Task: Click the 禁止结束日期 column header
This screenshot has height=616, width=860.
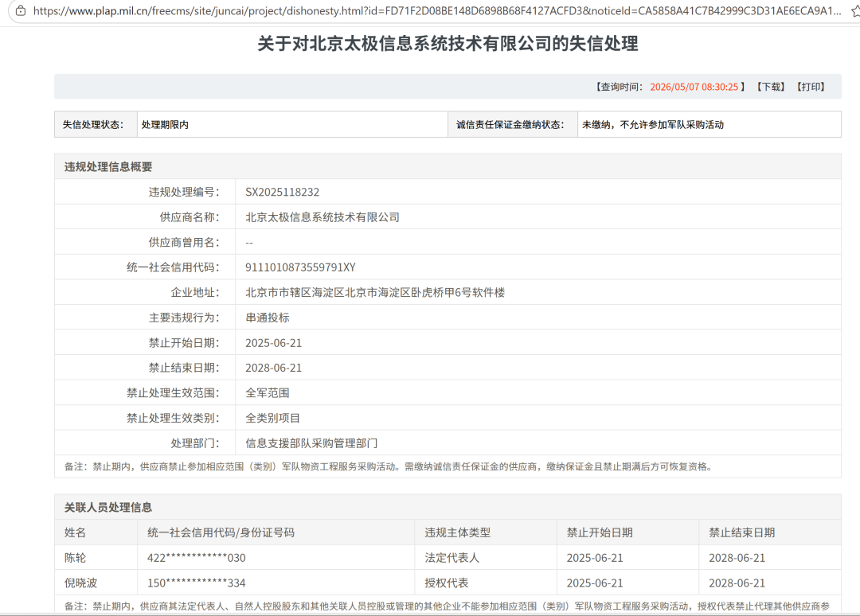Action: [x=741, y=532]
